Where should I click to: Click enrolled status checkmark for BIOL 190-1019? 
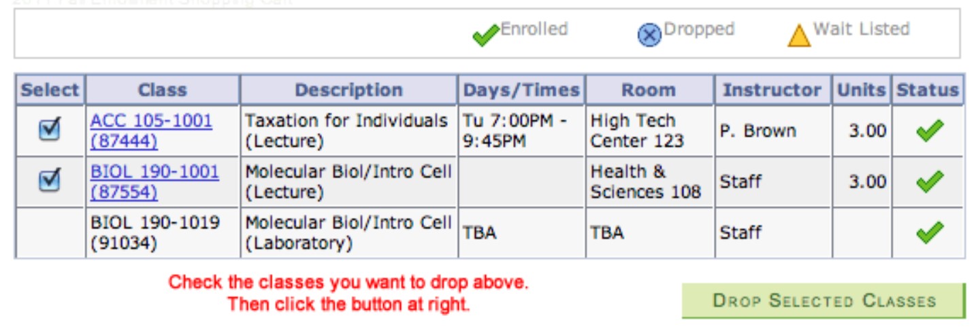(x=929, y=232)
